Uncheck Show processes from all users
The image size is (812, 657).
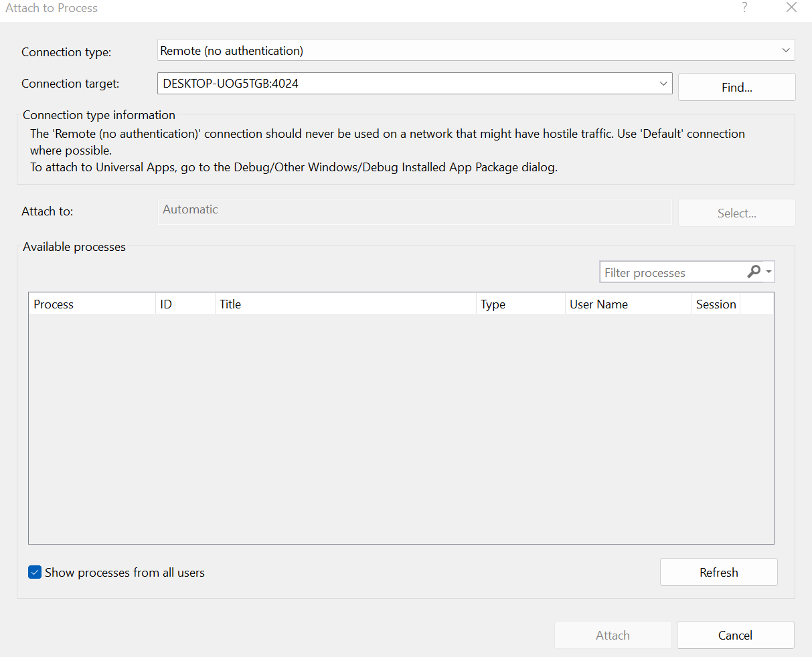[x=35, y=573]
